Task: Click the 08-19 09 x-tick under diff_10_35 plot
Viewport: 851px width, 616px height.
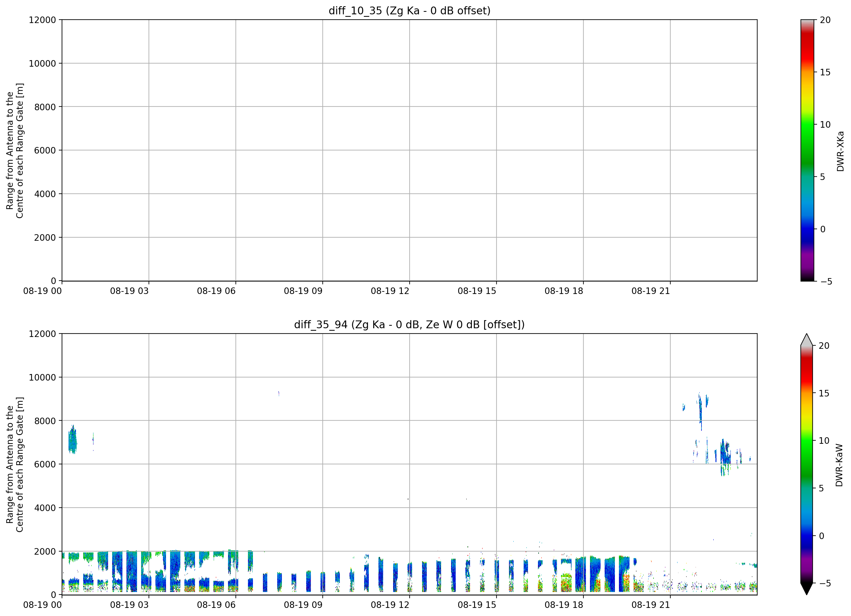Action: pos(303,291)
